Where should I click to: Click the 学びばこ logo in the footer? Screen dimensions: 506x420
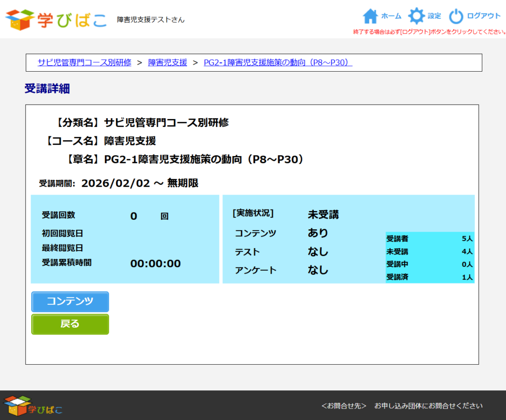click(33, 405)
